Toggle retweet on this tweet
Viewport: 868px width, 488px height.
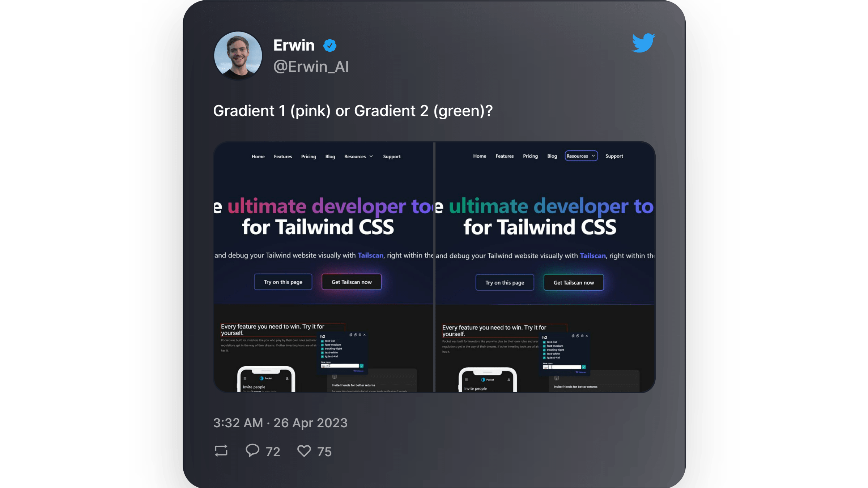221,451
